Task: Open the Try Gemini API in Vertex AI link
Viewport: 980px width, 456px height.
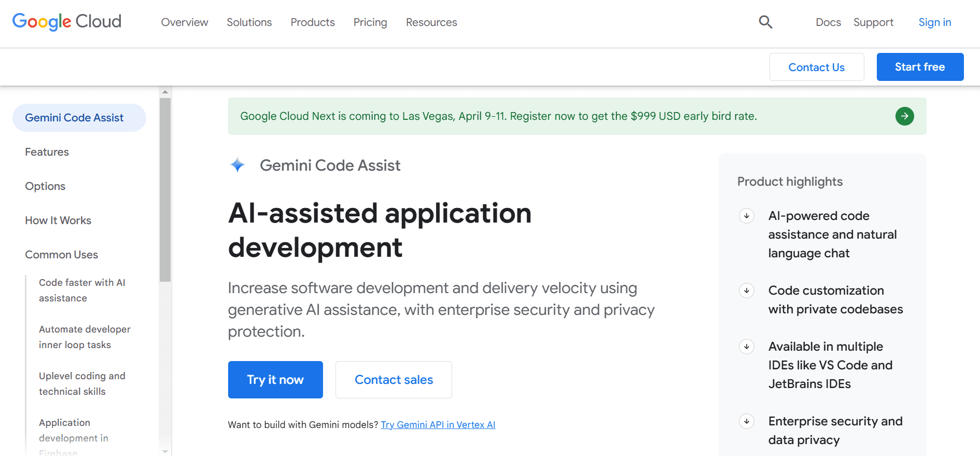Action: (x=438, y=425)
